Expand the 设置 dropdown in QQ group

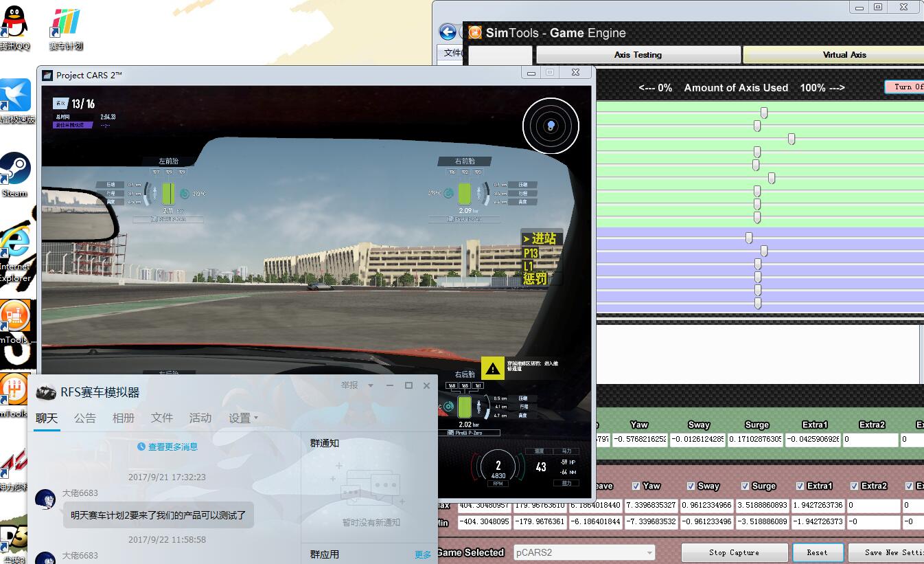pos(243,418)
